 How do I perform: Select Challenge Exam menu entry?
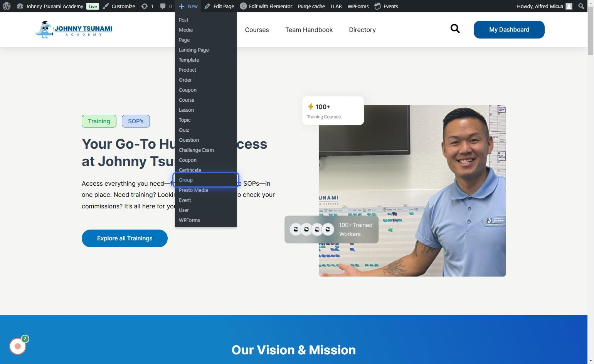click(196, 150)
